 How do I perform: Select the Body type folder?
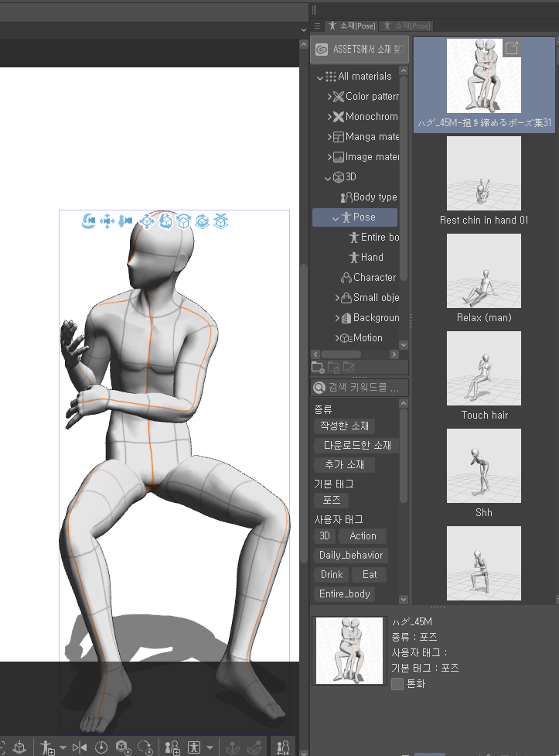click(369, 197)
